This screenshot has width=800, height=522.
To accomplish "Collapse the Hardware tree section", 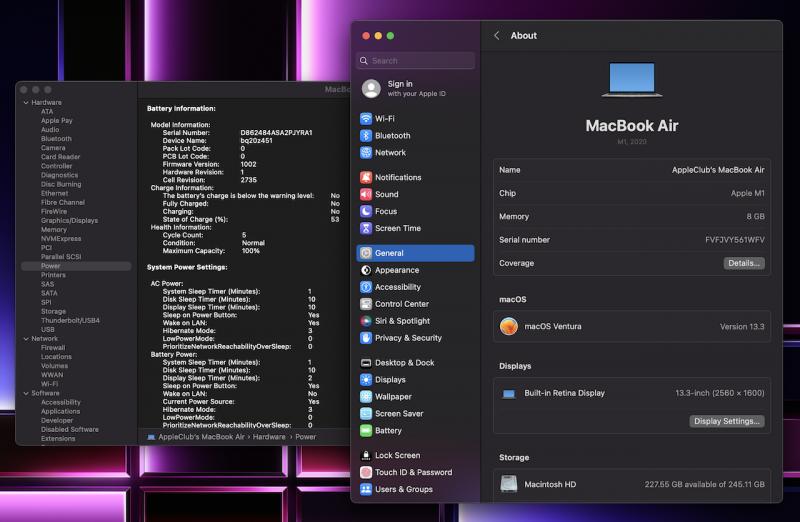I will [x=25, y=103].
